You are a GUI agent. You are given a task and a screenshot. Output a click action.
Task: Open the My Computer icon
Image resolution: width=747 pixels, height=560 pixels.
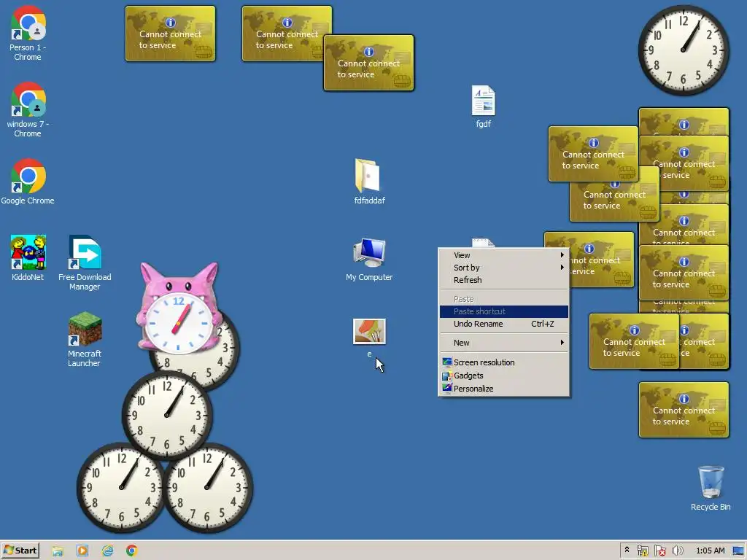coord(369,260)
